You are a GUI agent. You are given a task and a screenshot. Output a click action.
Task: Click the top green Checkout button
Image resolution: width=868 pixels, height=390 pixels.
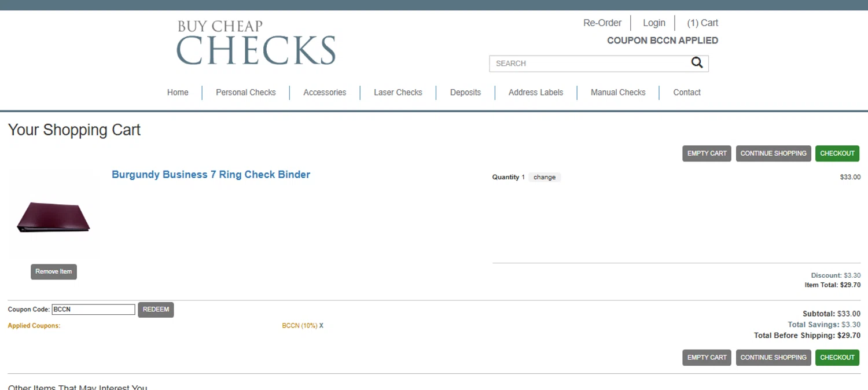click(837, 153)
